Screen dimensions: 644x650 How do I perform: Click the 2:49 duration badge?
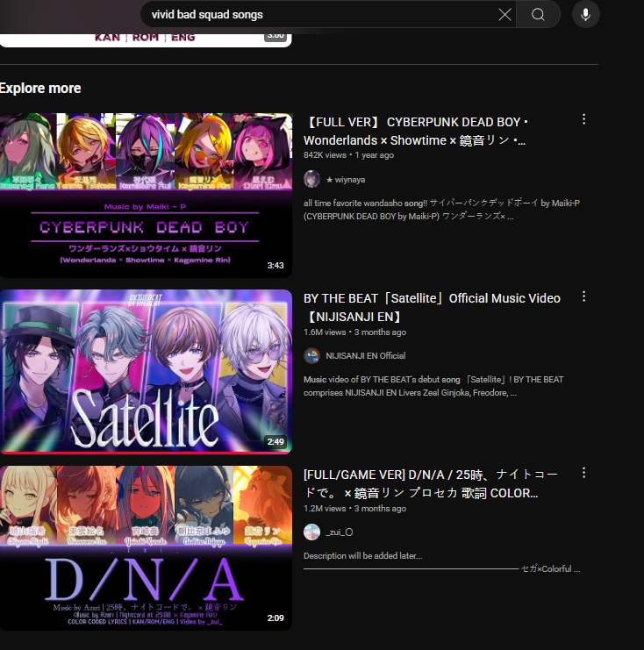click(x=275, y=442)
